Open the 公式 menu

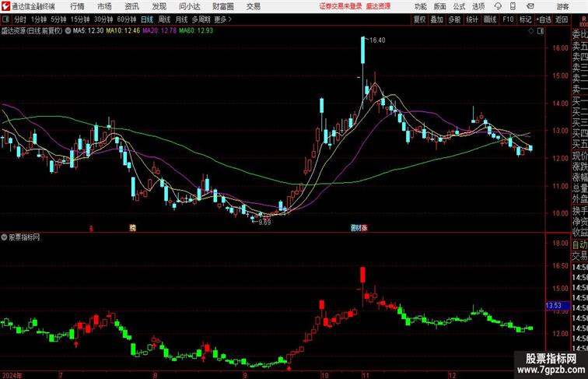(459, 6)
